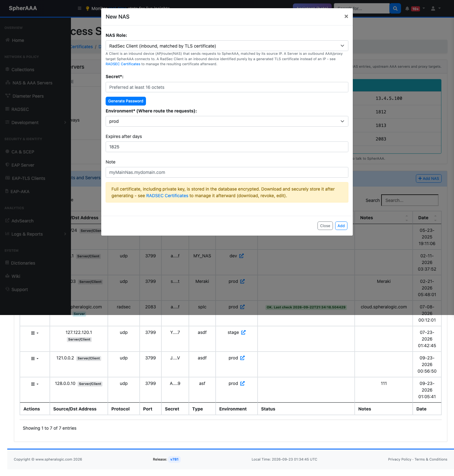Viewport: 454px width, 476px height.
Task: Open external link icon in Meraki row
Action: (x=242, y=281)
